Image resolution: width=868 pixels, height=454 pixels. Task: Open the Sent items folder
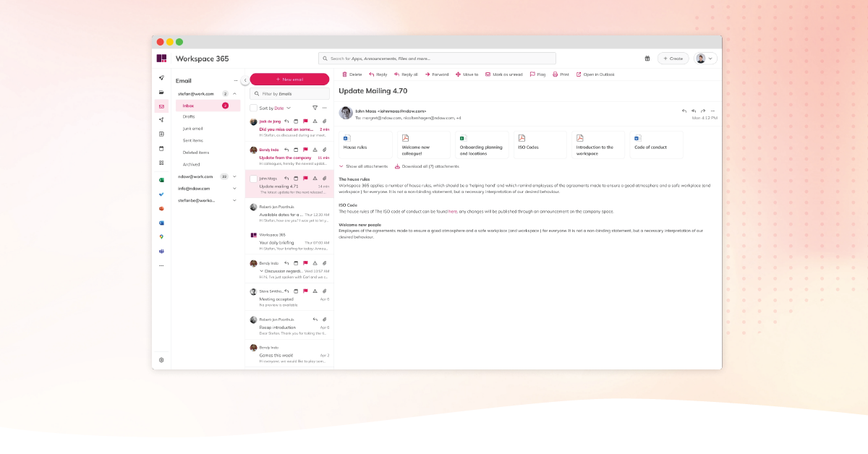(192, 140)
